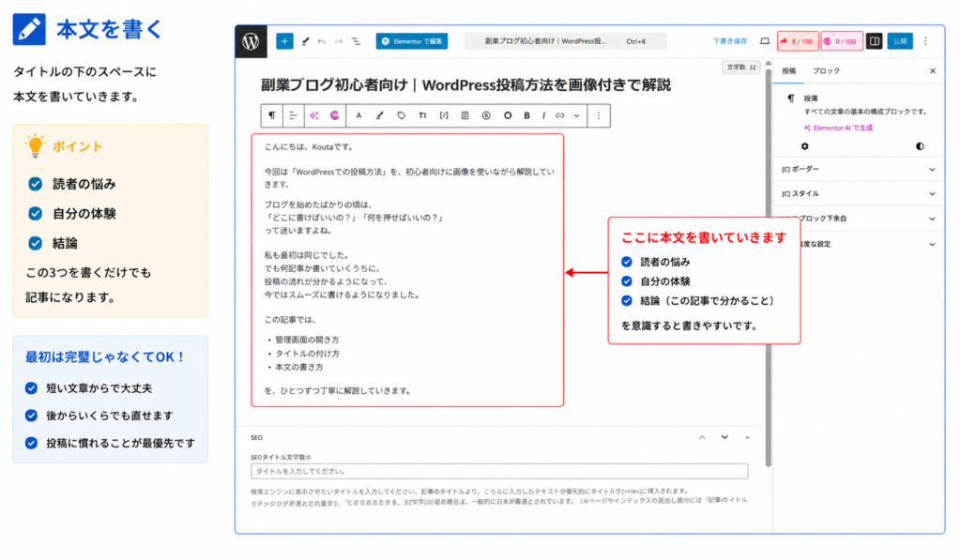This screenshot has width=961, height=560.
Task: Open command palette from post title bar
Action: click(x=565, y=41)
